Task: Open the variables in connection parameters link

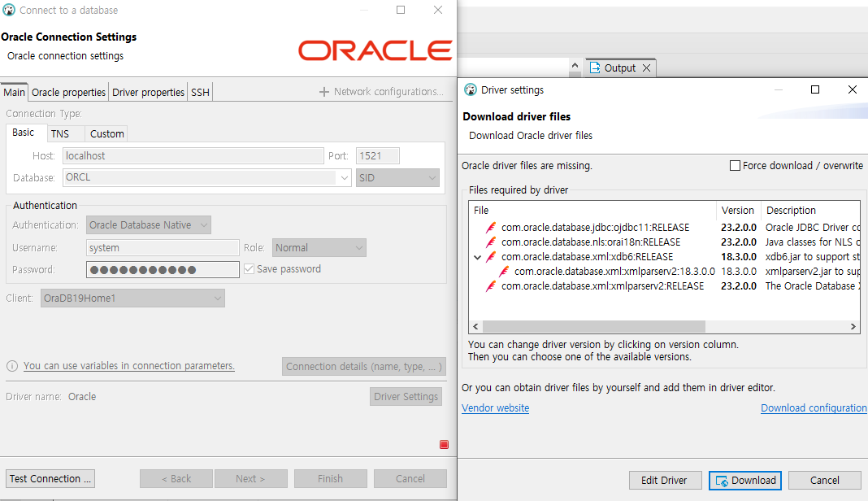Action: 129,366
